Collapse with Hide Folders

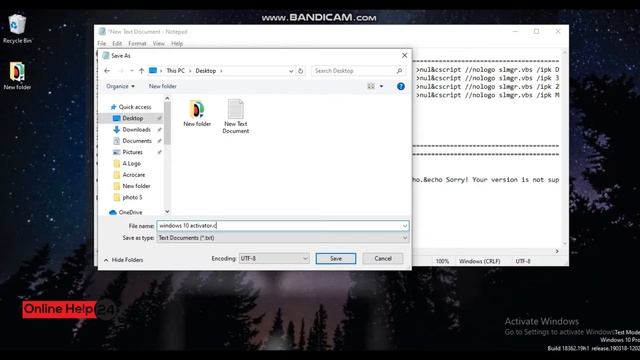(x=123, y=260)
